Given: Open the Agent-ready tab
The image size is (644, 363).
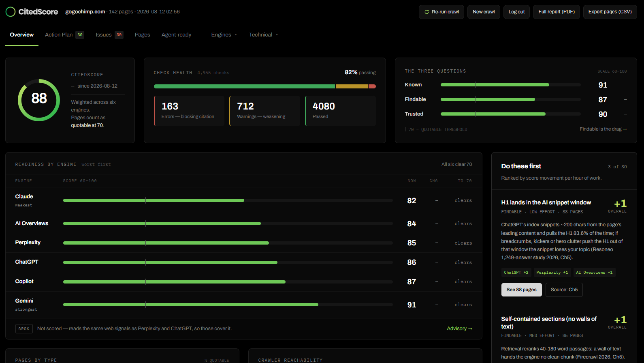Looking at the screenshot, I should pos(176,35).
